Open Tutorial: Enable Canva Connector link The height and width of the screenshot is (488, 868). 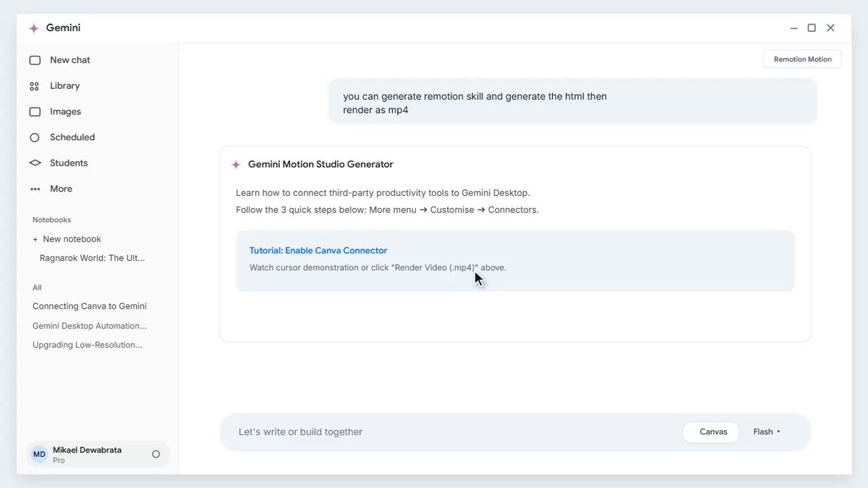[x=318, y=251]
